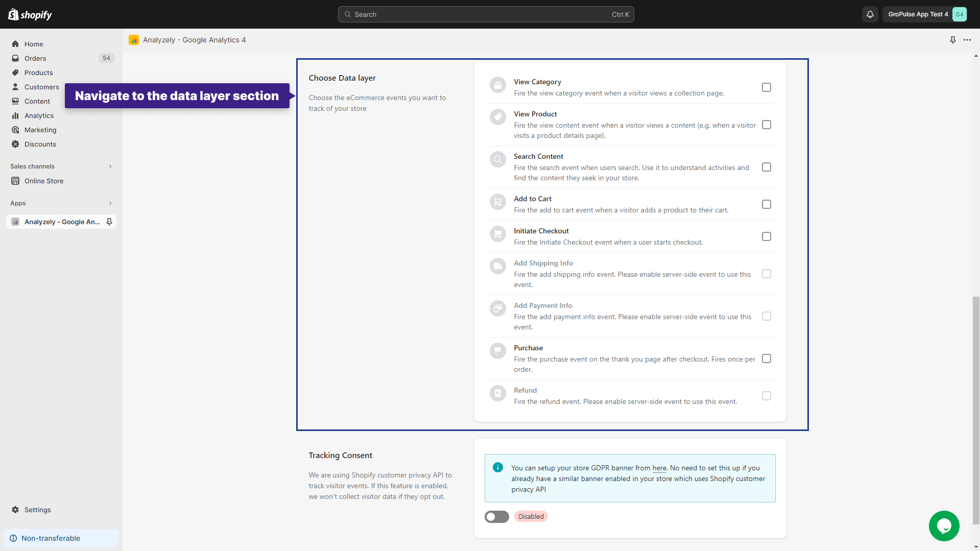Unpin Analyzely app in sidebar
The height and width of the screenshot is (551, 980).
(109, 222)
